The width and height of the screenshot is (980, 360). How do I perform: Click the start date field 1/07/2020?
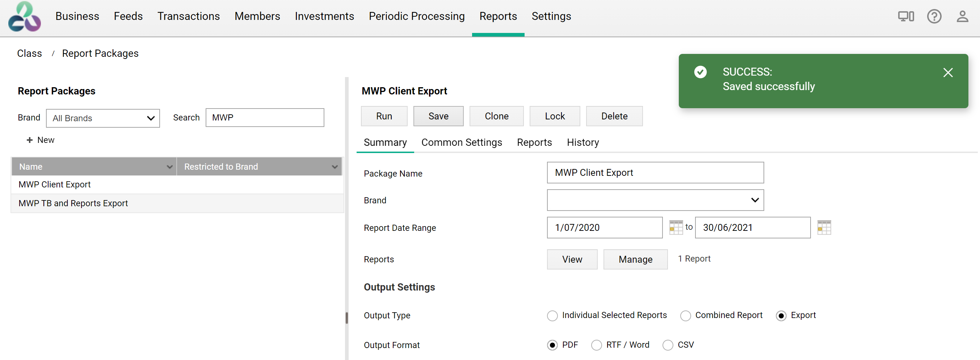point(605,228)
